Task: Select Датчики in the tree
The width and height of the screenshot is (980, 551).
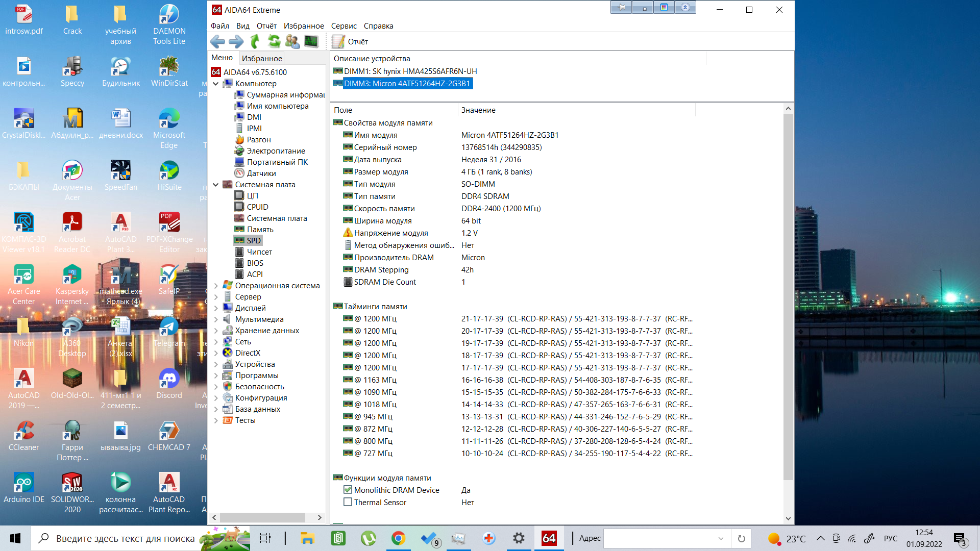Action: coord(261,173)
